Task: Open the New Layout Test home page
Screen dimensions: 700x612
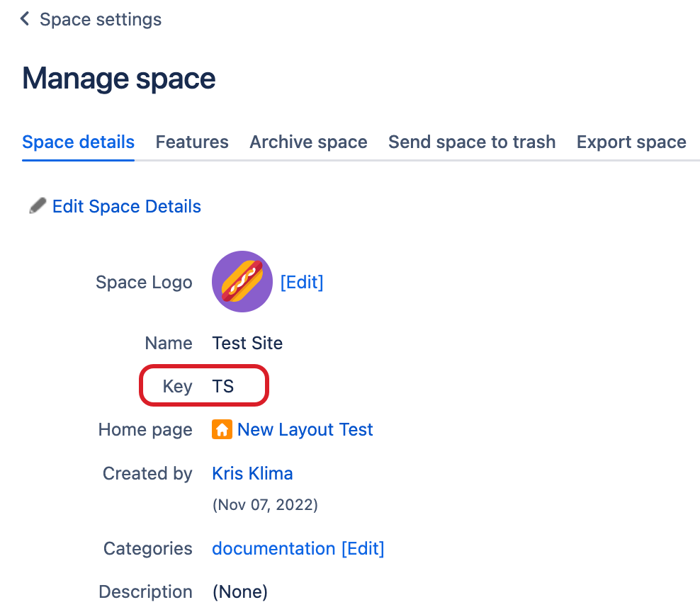Action: pyautogui.click(x=305, y=429)
